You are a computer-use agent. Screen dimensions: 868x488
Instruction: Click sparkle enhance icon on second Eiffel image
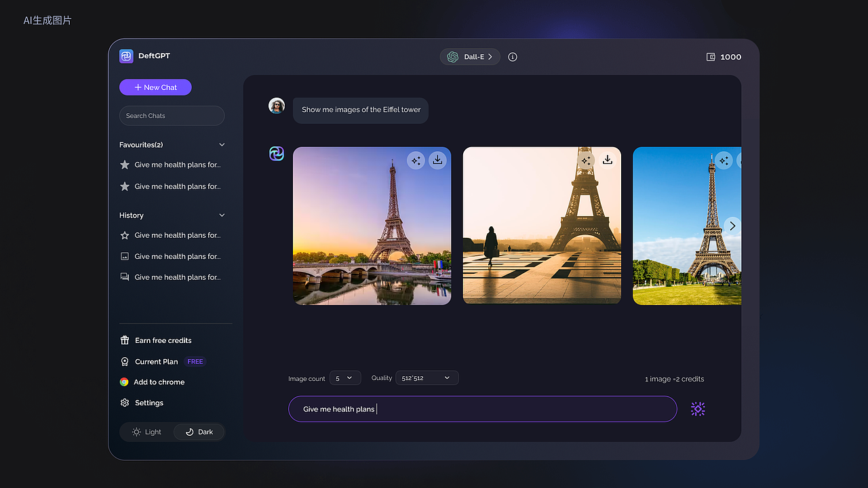586,161
